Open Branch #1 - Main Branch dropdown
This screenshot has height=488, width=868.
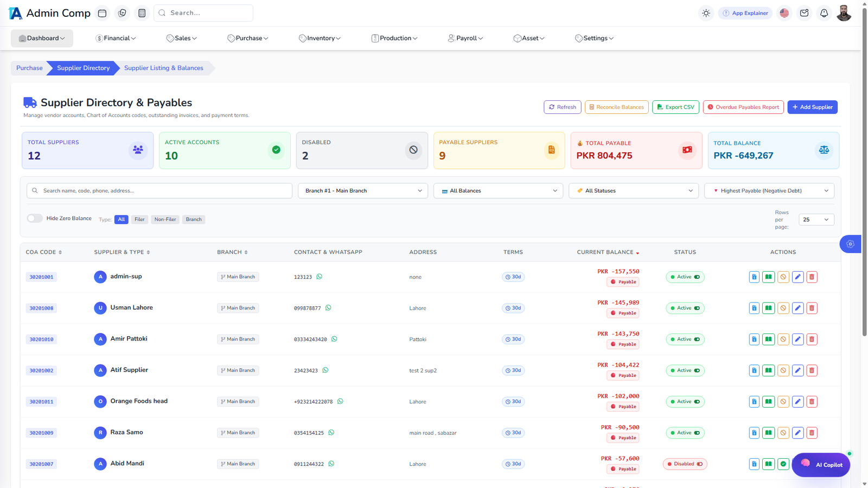[x=363, y=191]
